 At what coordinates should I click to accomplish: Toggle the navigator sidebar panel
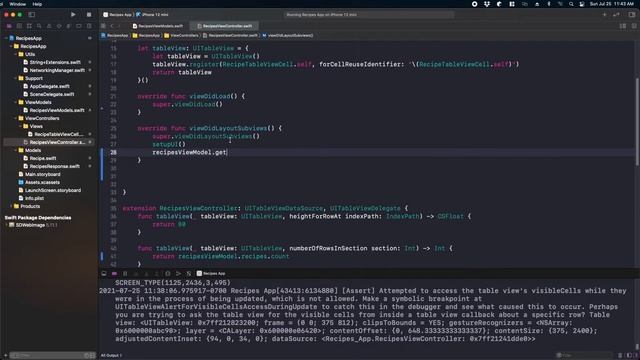click(31, 14)
